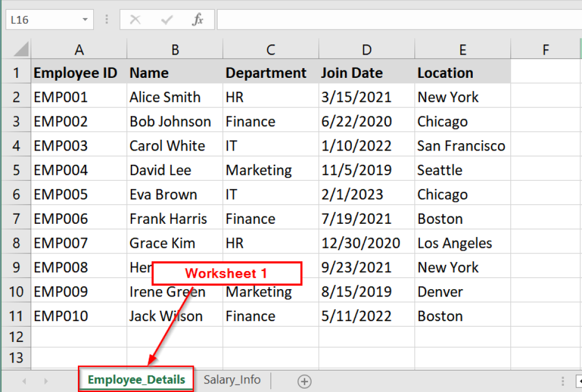Add a new worksheet with the plus icon
The height and width of the screenshot is (392, 582).
coord(305,381)
